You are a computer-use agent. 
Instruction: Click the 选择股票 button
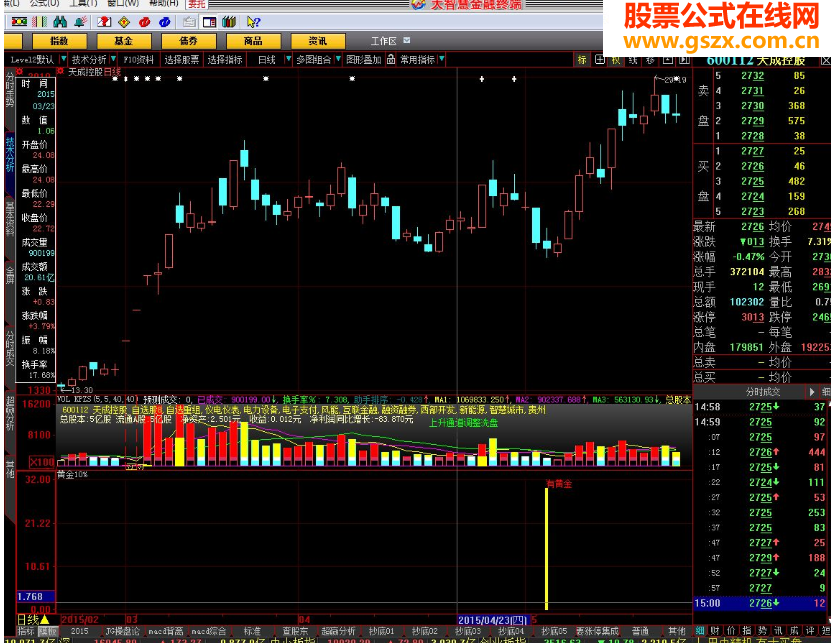pyautogui.click(x=182, y=59)
